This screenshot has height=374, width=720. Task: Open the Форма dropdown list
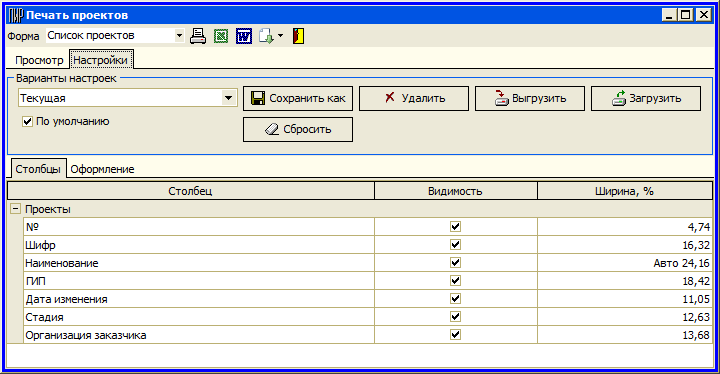pyautogui.click(x=179, y=36)
